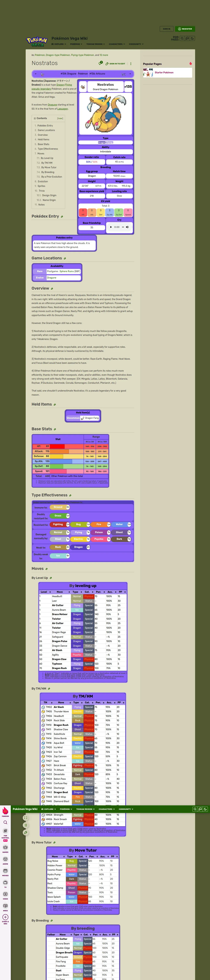Open discussions icon in the sticky green bar

coord(200,809)
